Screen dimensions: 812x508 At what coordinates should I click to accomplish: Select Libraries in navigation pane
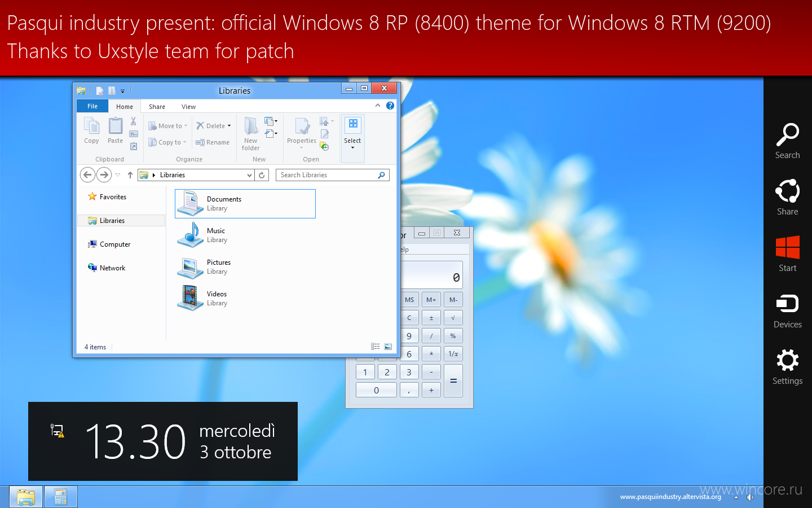(x=121, y=221)
